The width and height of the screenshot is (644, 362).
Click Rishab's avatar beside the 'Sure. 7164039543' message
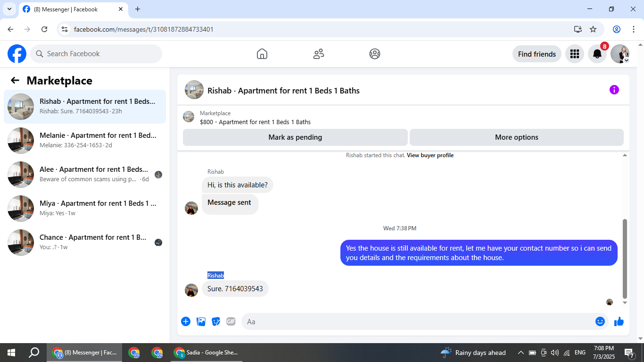click(191, 290)
